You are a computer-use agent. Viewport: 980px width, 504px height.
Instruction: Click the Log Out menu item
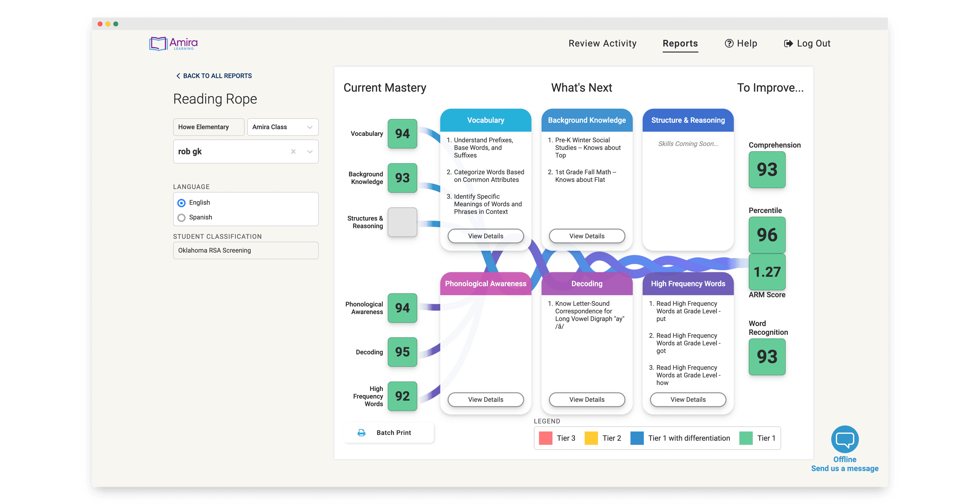click(807, 43)
